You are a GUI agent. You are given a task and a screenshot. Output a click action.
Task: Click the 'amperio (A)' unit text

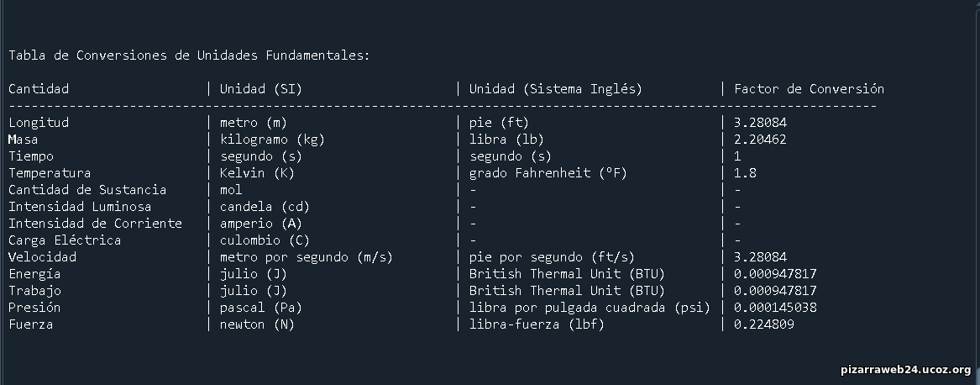coord(260,224)
